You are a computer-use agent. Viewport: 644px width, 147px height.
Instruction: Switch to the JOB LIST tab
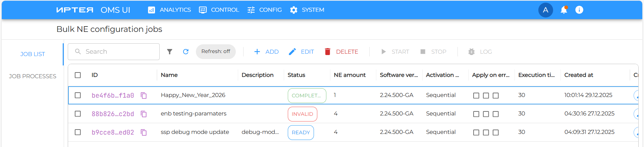click(33, 54)
